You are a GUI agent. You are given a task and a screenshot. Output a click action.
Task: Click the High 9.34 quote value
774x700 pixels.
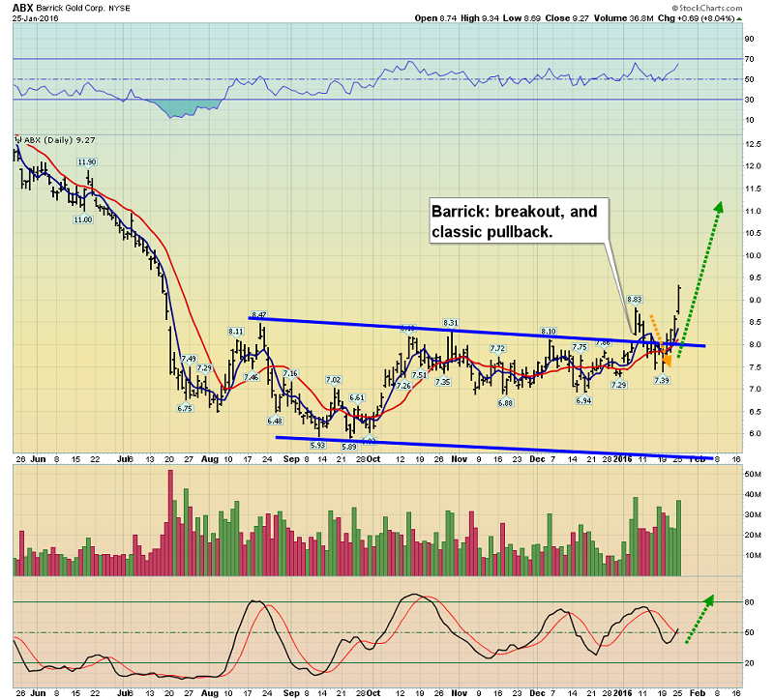pyautogui.click(x=479, y=18)
